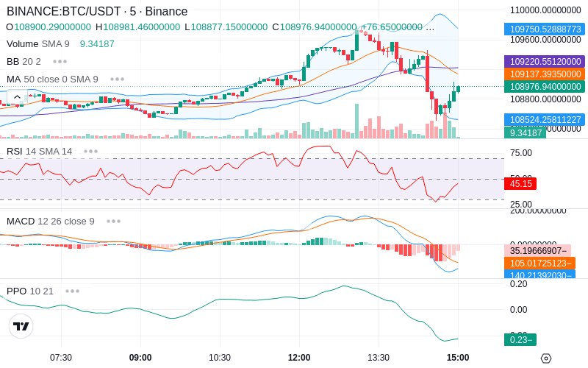The height and width of the screenshot is (368, 588).
Task: Open more options for MA 50 indicator
Action: 117,79
